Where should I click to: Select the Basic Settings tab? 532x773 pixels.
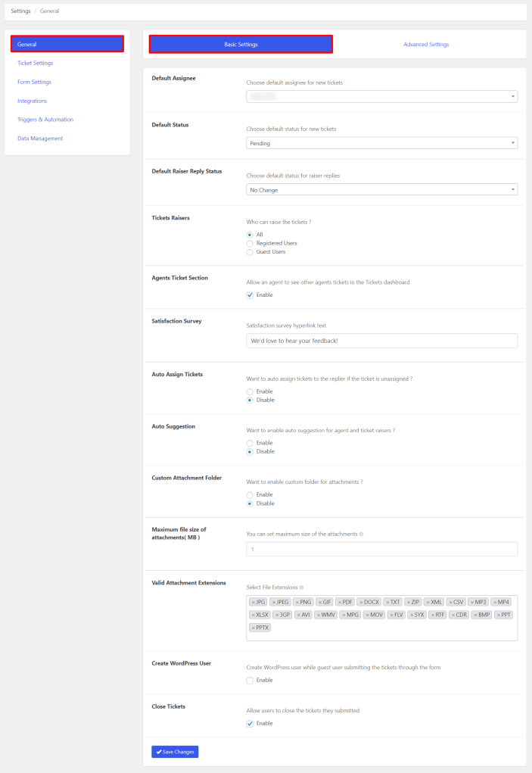pyautogui.click(x=240, y=44)
